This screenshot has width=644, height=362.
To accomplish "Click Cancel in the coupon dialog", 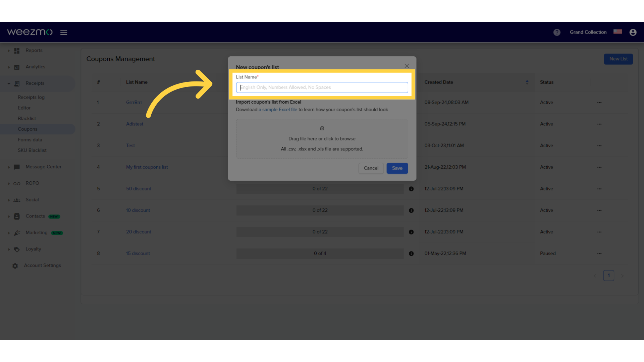I will coord(371,168).
